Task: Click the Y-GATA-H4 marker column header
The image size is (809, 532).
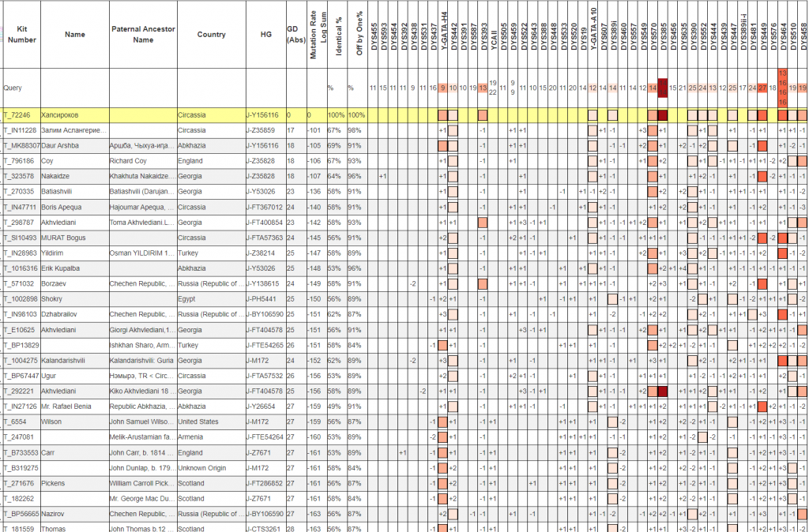Action: (443, 34)
